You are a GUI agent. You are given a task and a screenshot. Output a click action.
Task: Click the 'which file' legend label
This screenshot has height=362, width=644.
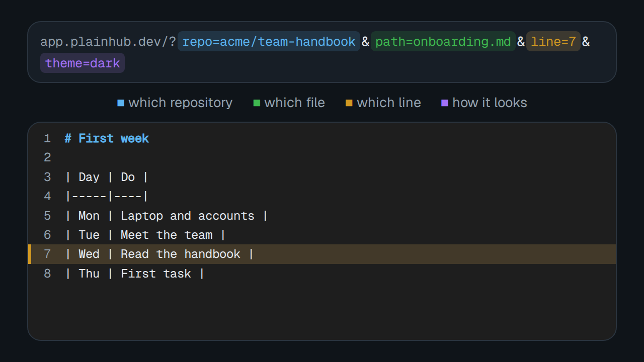tap(295, 103)
